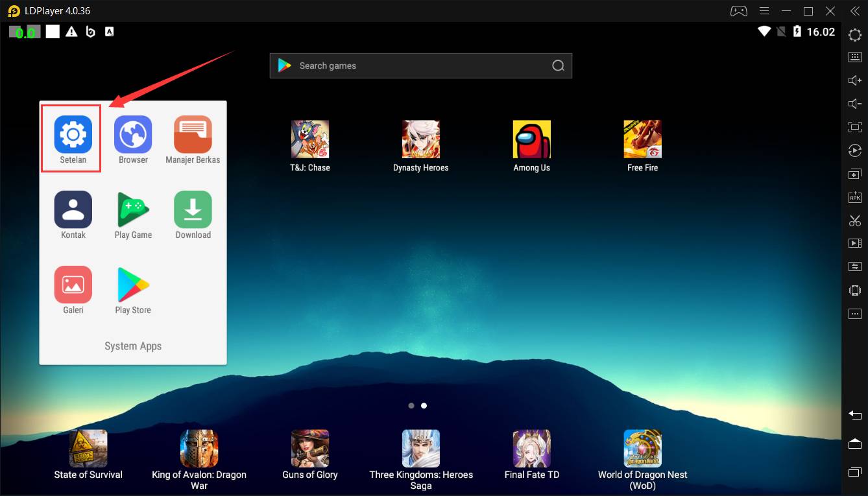
Task: Click the Play Store logo in search bar
Action: pos(284,65)
